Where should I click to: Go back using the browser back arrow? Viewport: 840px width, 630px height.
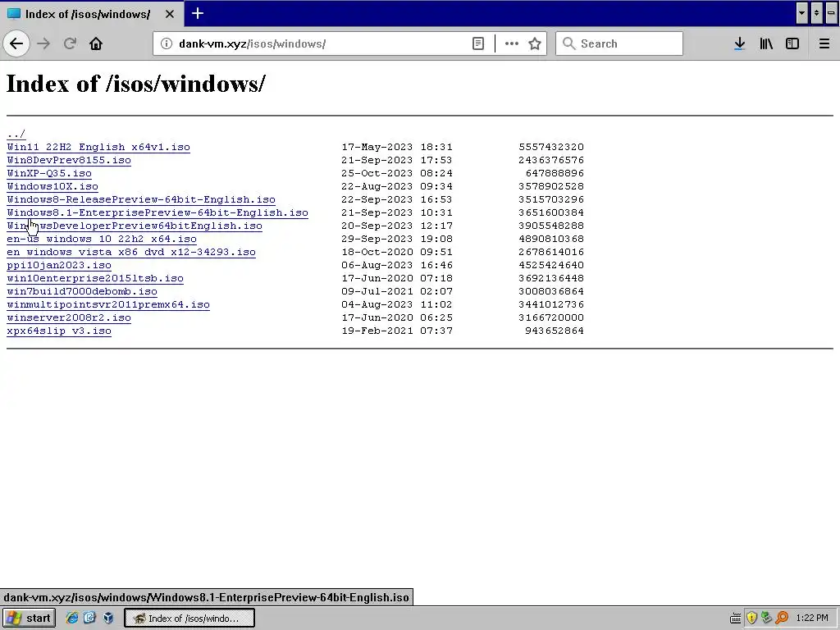16,43
